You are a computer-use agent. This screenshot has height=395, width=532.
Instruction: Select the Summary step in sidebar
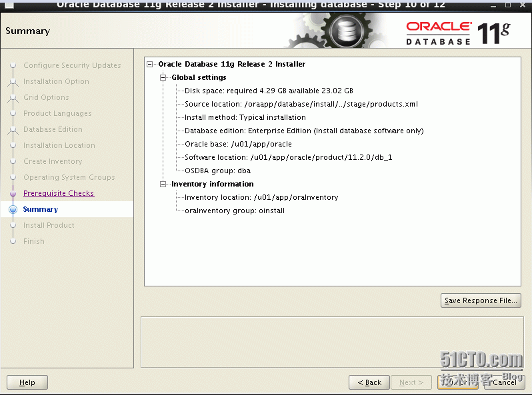pyautogui.click(x=41, y=209)
